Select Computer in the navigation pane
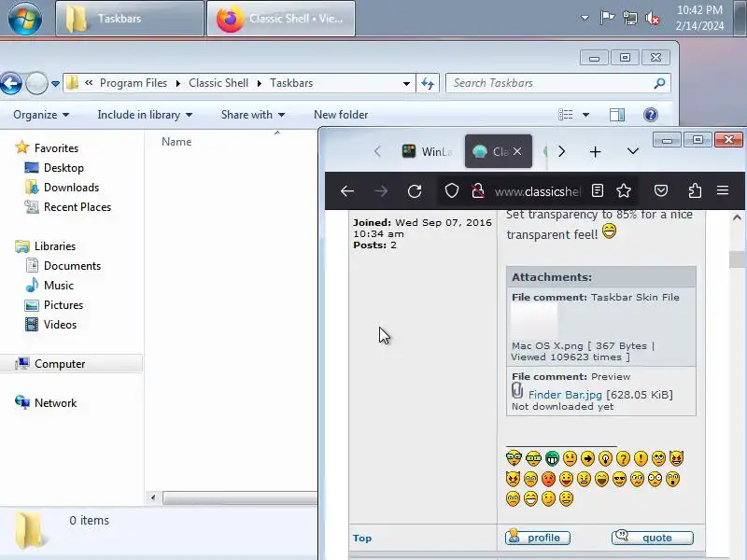Screen dimensions: 747x560 tap(60, 364)
